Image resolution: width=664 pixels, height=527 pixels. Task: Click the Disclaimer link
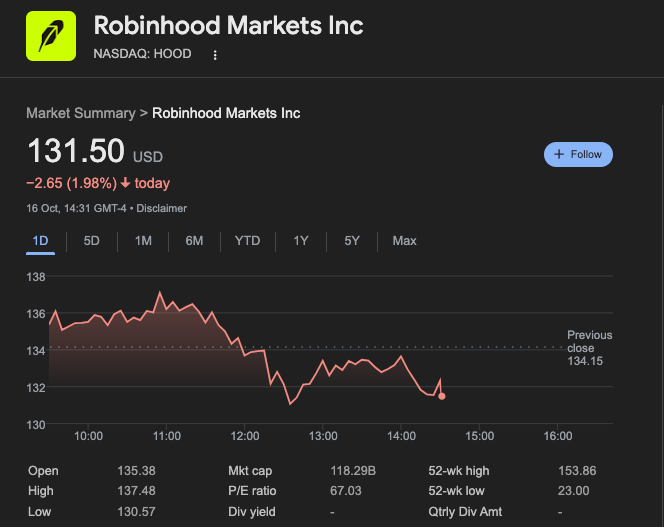click(x=161, y=208)
